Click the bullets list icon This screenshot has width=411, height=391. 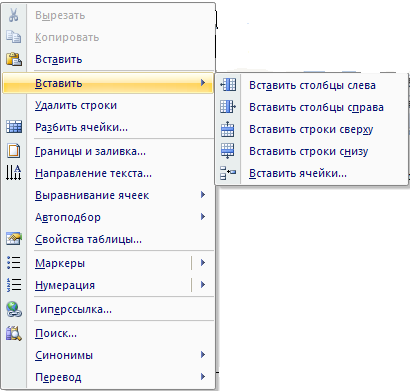click(14, 263)
